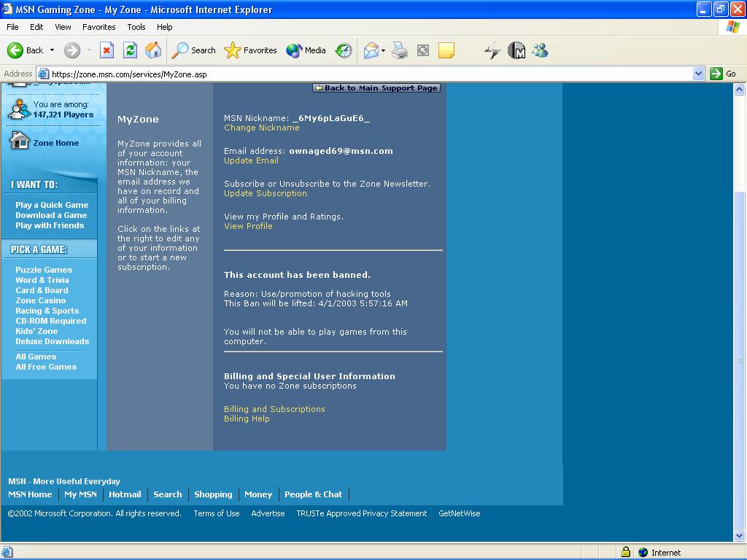Follow the Change Nickname link
This screenshot has height=560, width=747.
coord(262,128)
